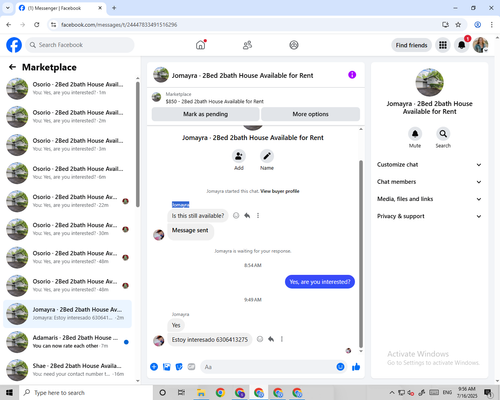The width and height of the screenshot is (500, 400).
Task: Attach a file with the photo icon
Action: (166, 367)
